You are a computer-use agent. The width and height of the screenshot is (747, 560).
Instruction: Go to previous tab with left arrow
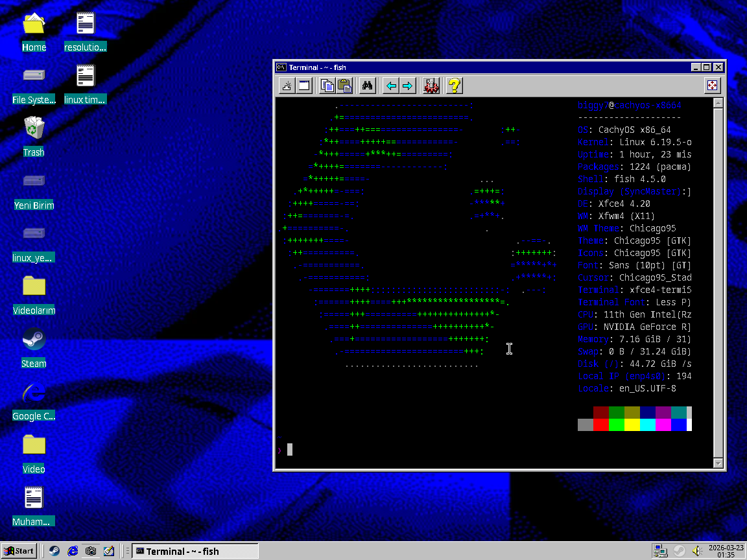click(x=391, y=86)
